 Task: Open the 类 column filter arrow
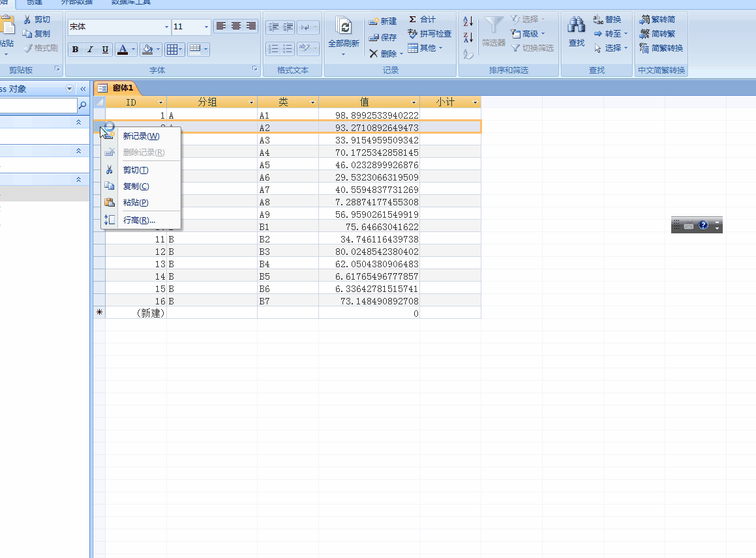tap(312, 102)
